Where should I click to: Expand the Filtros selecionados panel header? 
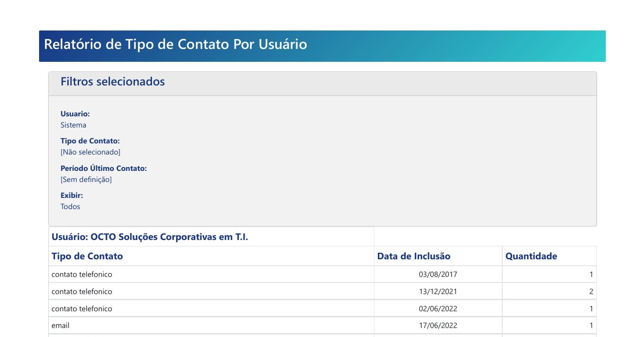[x=112, y=82]
